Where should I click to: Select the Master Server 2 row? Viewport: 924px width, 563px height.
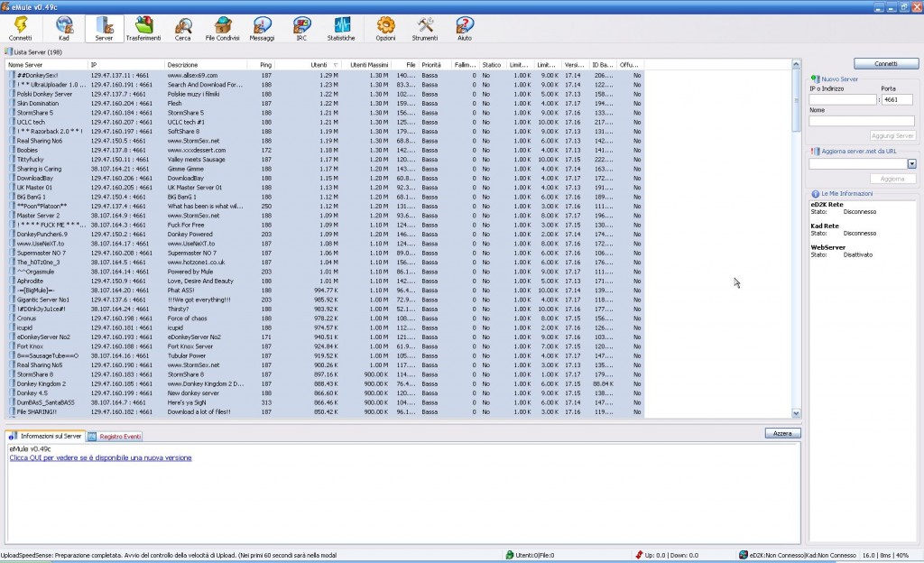(x=325, y=216)
